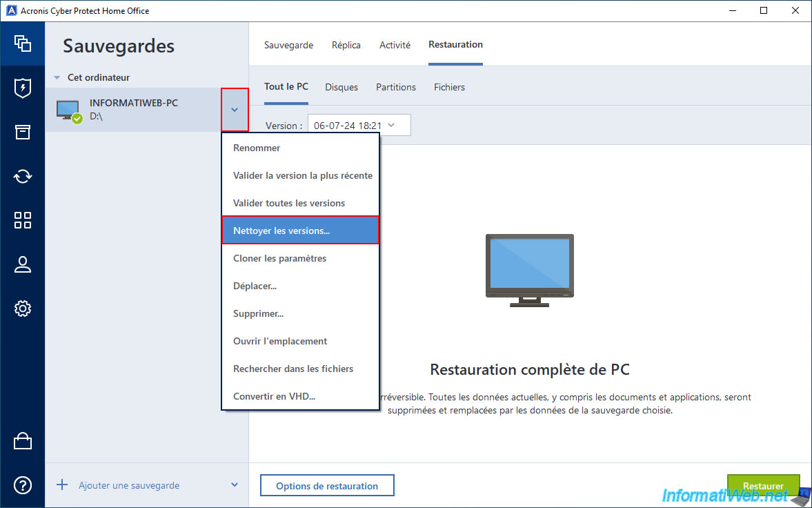Click the Options de restauration button
The width and height of the screenshot is (812, 508).
[x=327, y=486]
